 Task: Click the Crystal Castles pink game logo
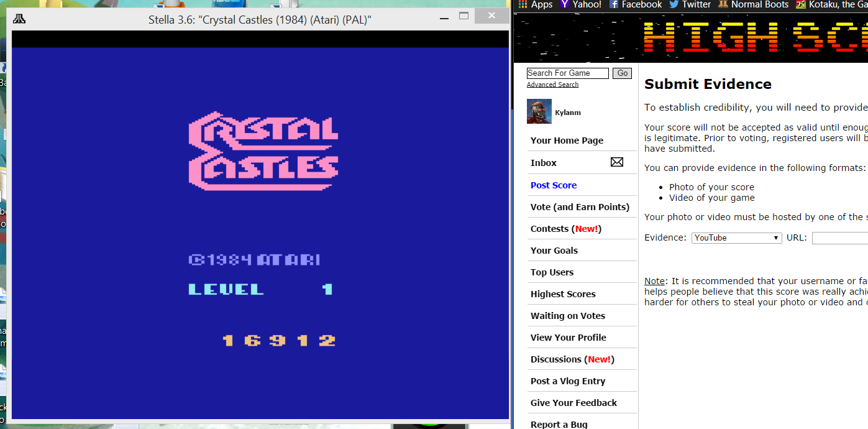pos(263,150)
